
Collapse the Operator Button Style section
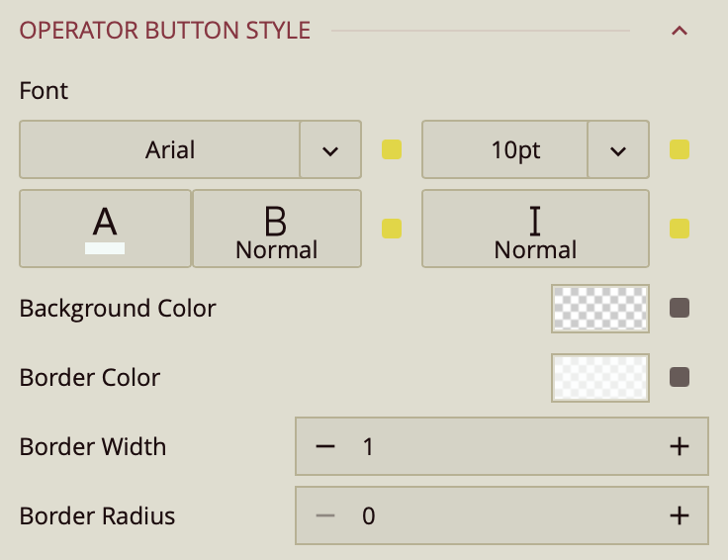point(679,31)
